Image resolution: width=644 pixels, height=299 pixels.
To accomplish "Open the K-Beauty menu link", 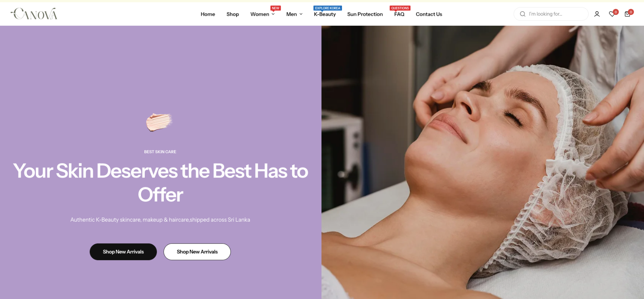I will click(x=325, y=14).
